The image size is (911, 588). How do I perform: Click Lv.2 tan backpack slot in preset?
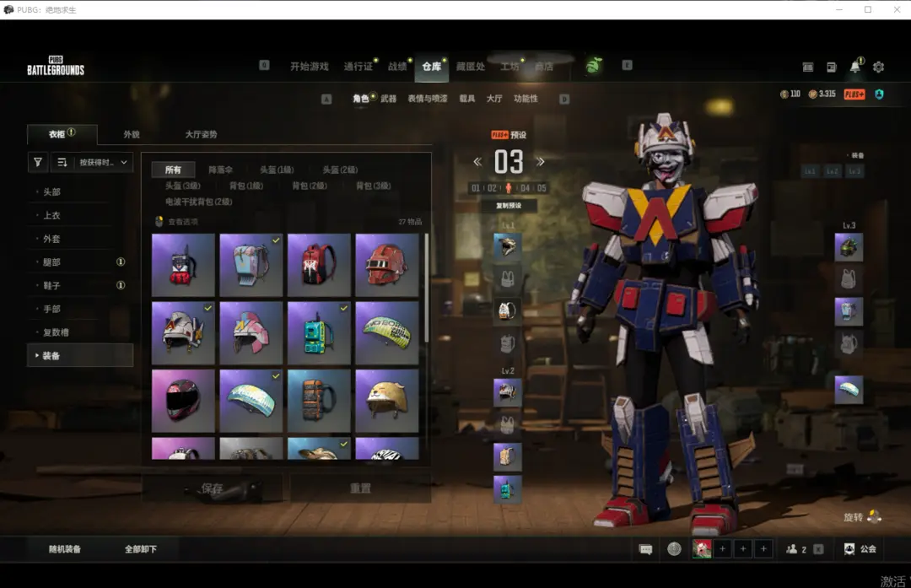507,456
